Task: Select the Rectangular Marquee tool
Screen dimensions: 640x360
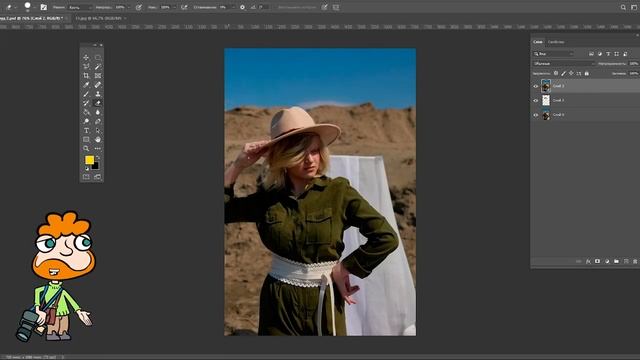Action: [98, 58]
